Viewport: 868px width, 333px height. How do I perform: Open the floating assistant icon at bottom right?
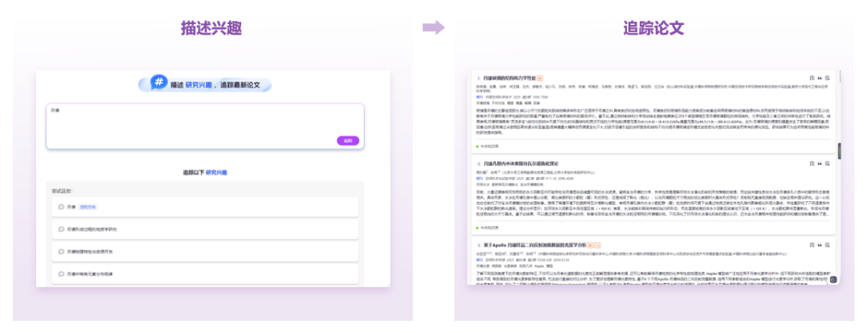tap(833, 280)
